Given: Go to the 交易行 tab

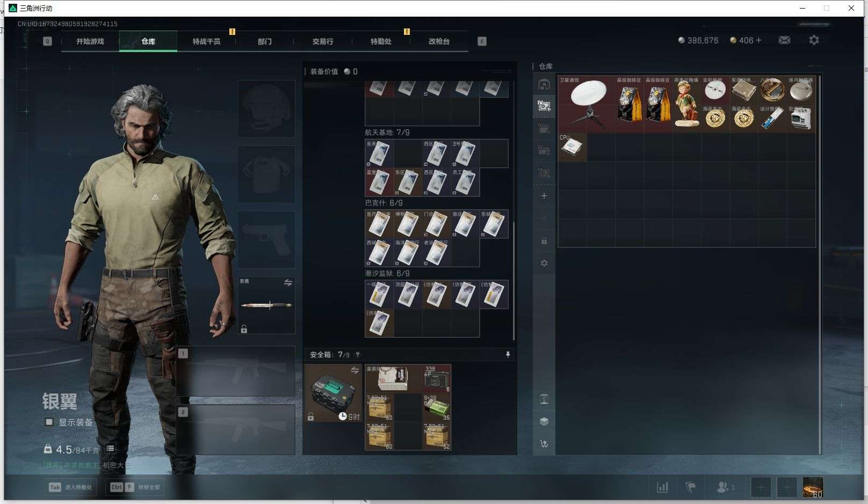Looking at the screenshot, I should point(323,41).
